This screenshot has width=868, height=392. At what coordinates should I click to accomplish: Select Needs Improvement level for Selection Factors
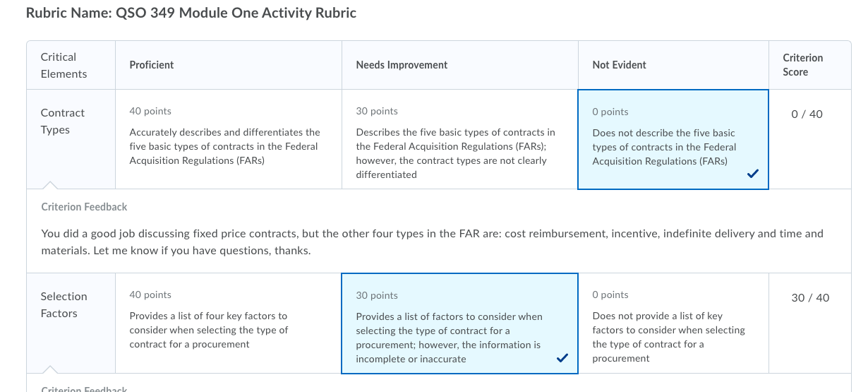coord(459,323)
